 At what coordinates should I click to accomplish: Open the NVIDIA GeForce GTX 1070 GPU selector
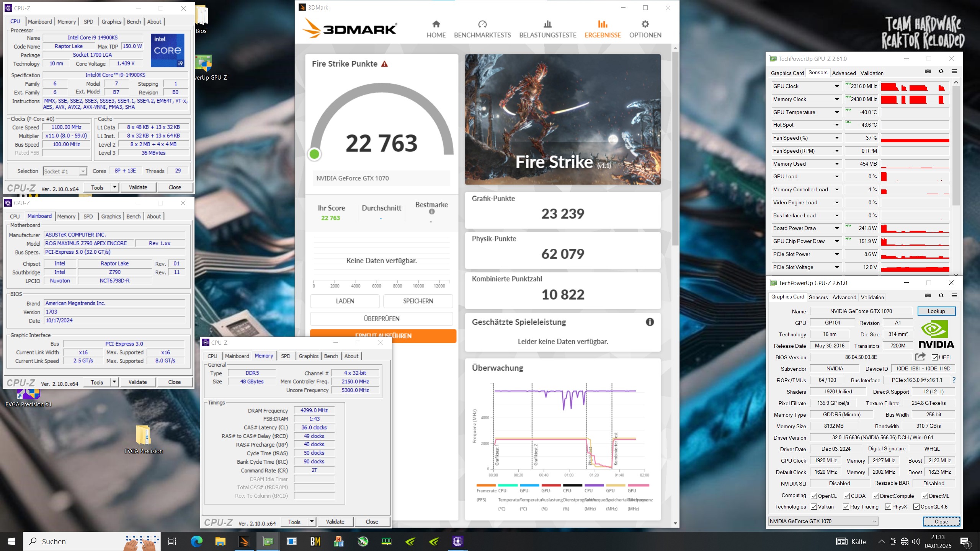tap(823, 521)
